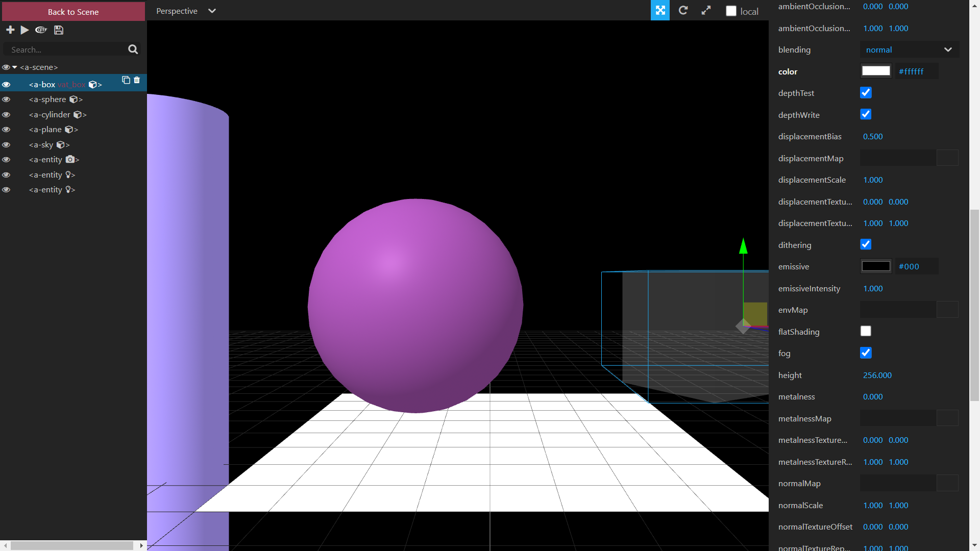Edit the #ffffff color hex field
The image size is (980, 551).
[x=917, y=71]
